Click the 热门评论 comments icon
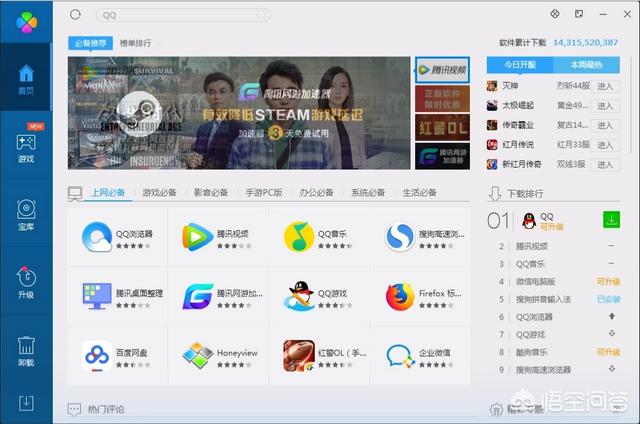The image size is (640, 424). point(74,409)
